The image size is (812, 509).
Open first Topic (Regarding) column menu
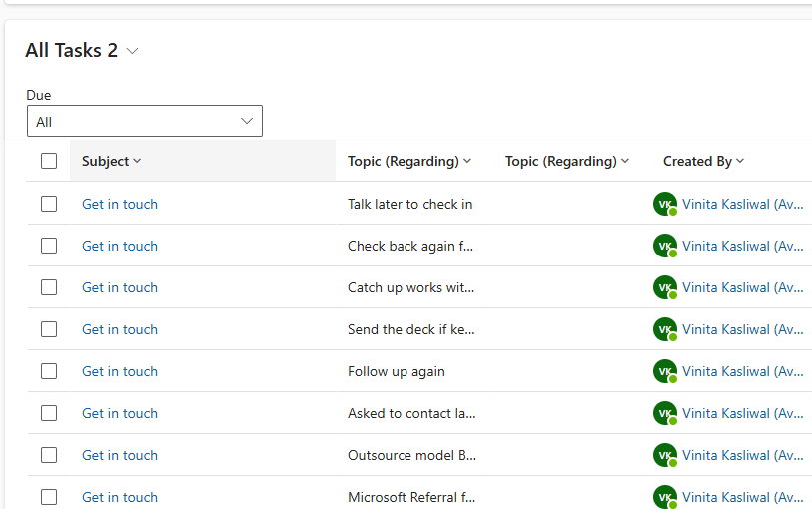409,161
